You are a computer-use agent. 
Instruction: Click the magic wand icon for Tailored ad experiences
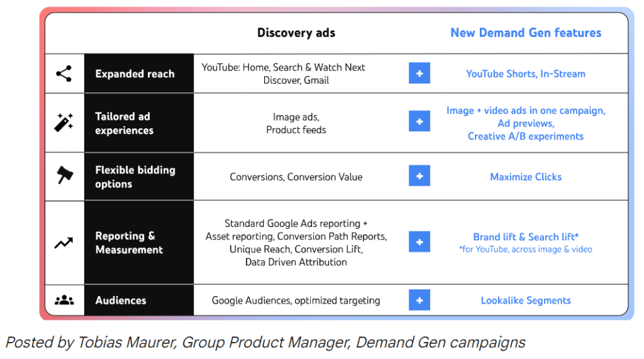tap(64, 123)
